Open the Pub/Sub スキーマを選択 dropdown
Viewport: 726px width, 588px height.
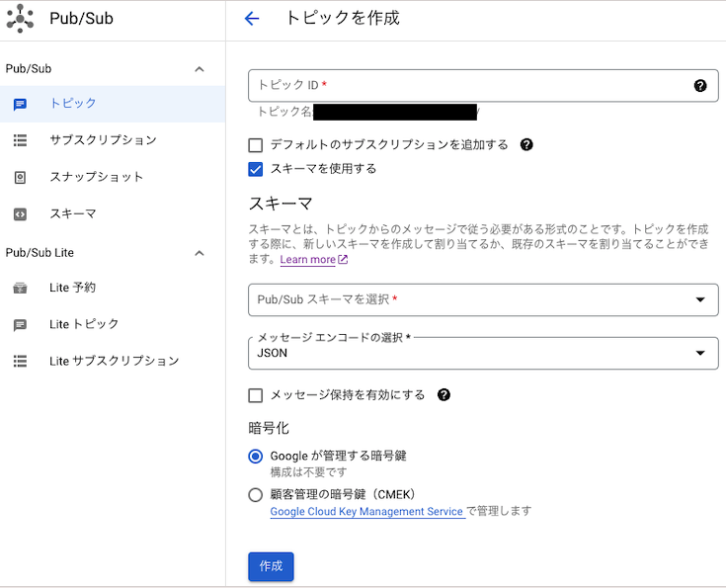(x=482, y=299)
